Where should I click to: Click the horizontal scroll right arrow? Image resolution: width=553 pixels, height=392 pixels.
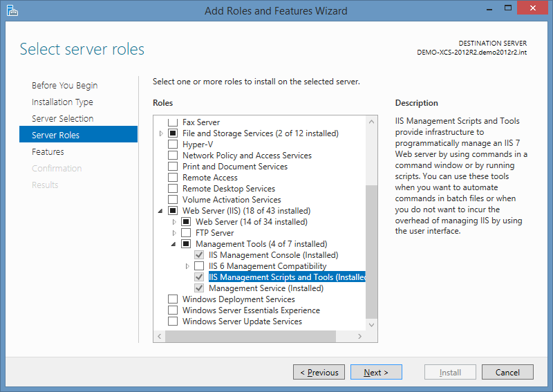(x=359, y=336)
